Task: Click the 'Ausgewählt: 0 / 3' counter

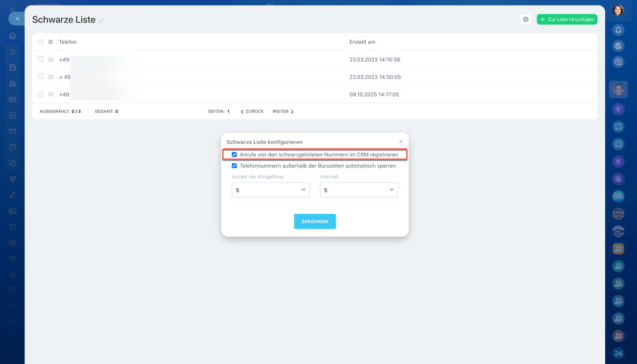Action: coord(60,111)
